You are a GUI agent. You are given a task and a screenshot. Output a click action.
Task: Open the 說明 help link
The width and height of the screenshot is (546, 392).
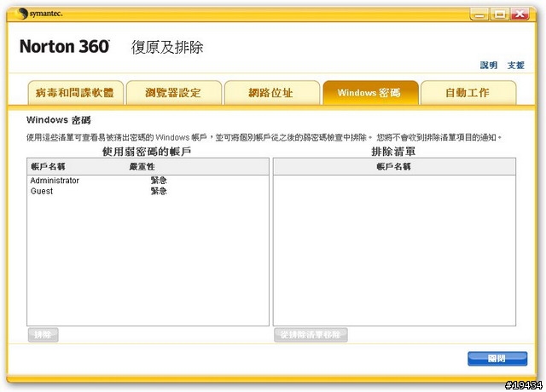pos(489,65)
